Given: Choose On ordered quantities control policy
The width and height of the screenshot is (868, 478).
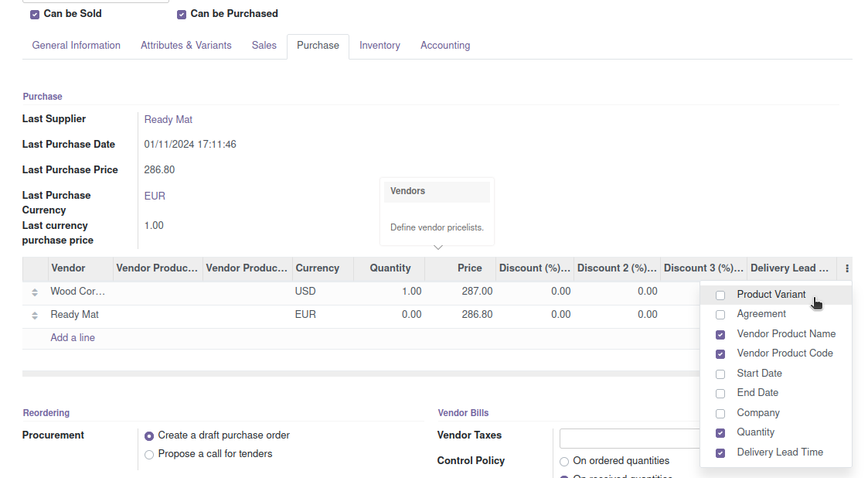Looking at the screenshot, I should 564,462.
